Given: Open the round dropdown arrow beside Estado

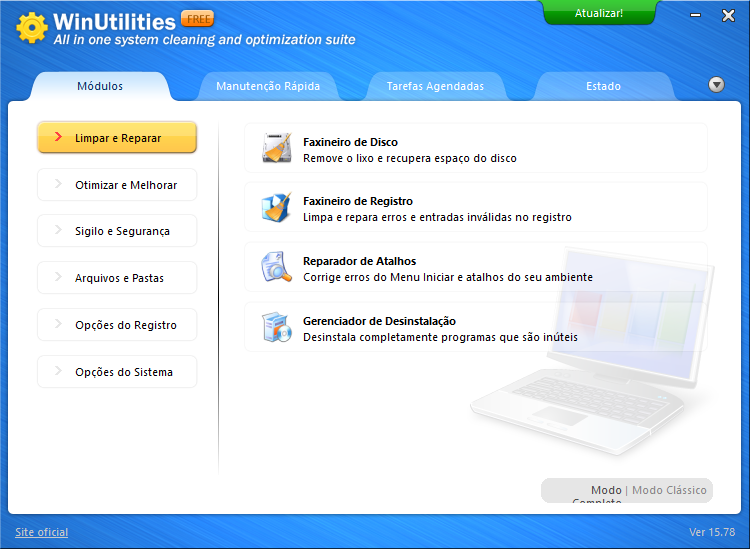Looking at the screenshot, I should (716, 85).
